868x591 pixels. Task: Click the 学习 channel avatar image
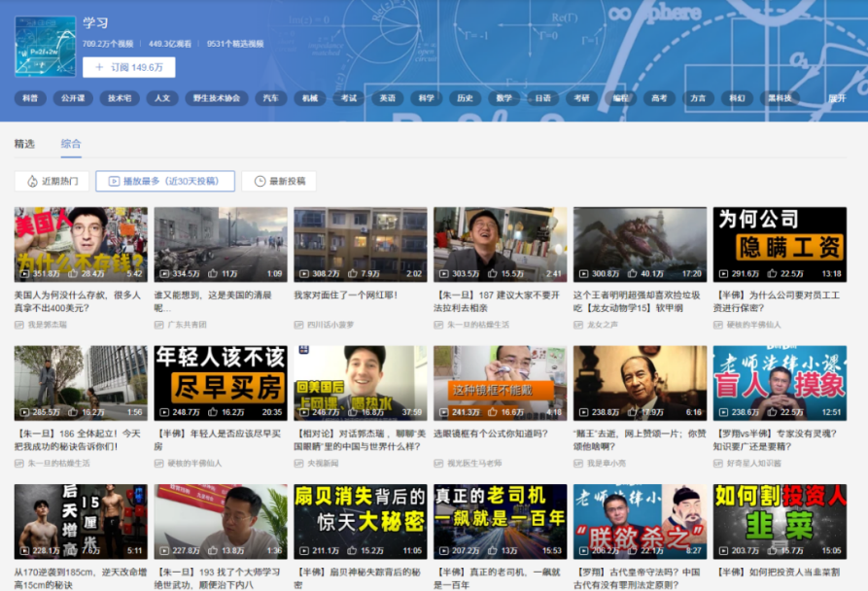pyautogui.click(x=45, y=46)
